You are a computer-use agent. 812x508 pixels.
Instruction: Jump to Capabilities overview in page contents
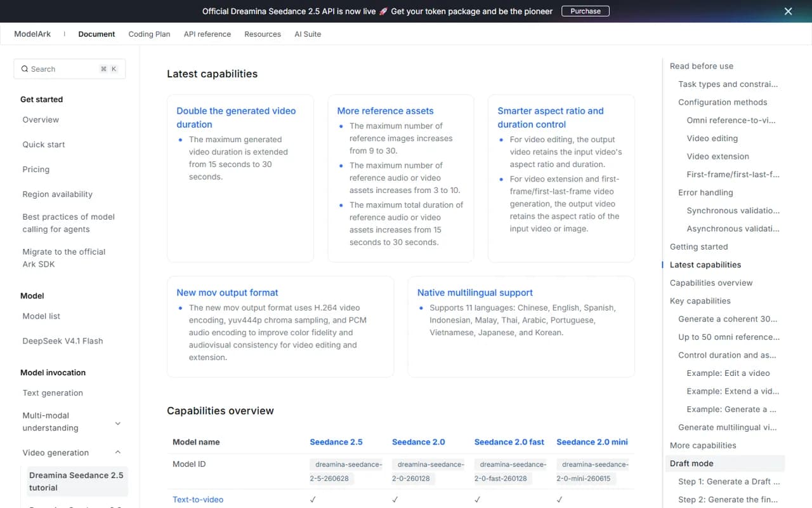(x=711, y=283)
